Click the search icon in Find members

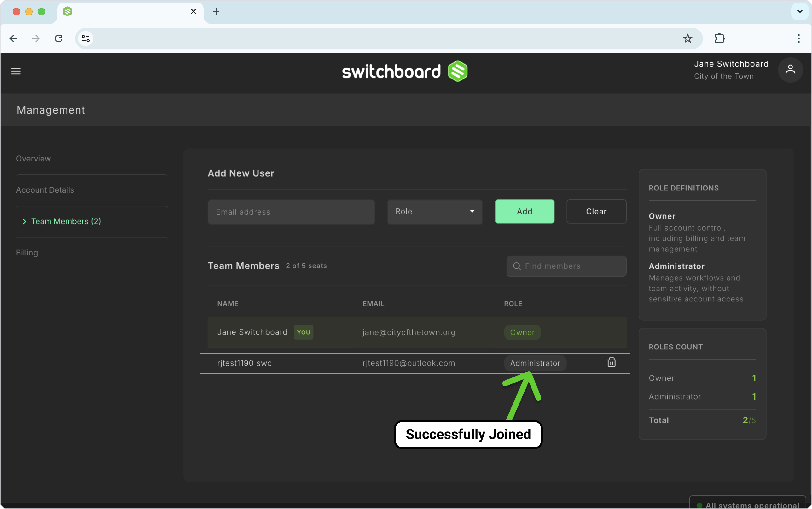click(x=517, y=266)
